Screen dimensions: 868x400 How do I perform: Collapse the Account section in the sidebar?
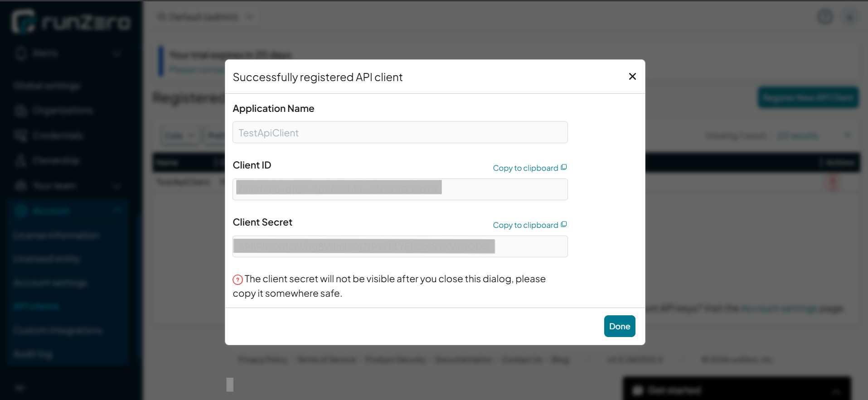click(117, 210)
